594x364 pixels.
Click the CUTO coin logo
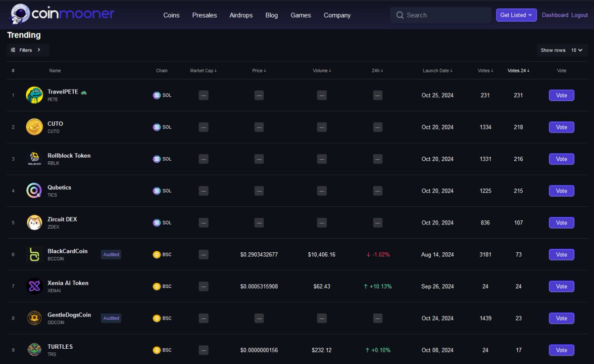34,127
